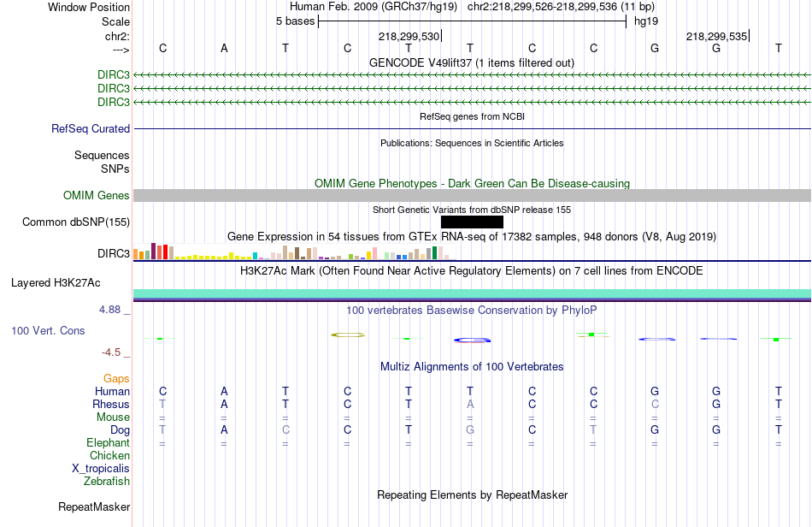Click the RefSeq Curated track label
Viewport: 812px width, 527px height.
[x=90, y=128]
